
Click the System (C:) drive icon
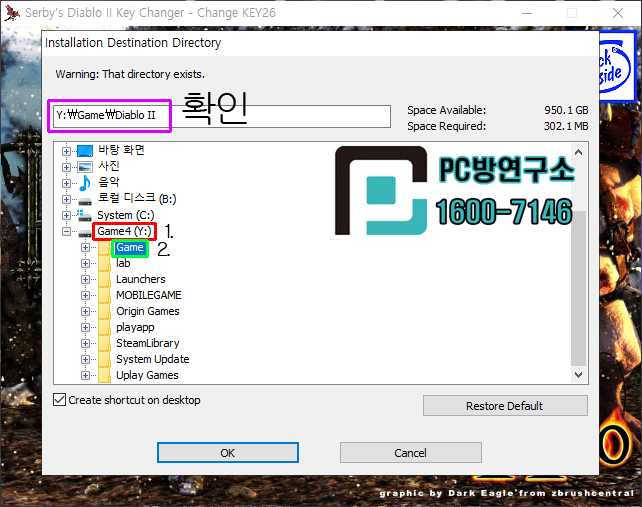click(x=84, y=215)
